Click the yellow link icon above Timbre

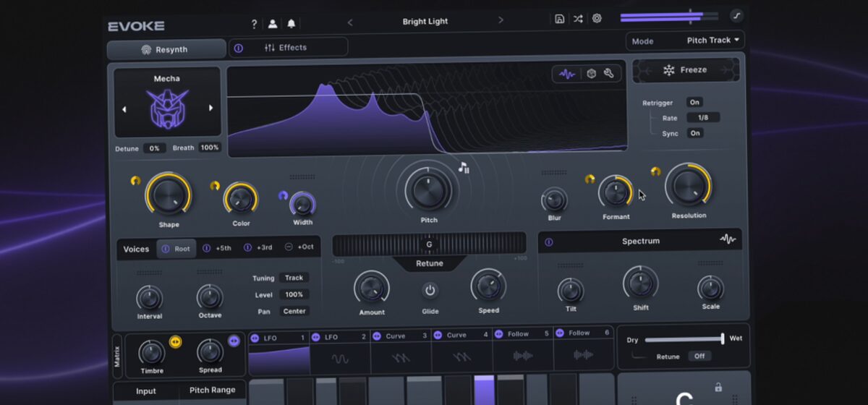click(175, 341)
